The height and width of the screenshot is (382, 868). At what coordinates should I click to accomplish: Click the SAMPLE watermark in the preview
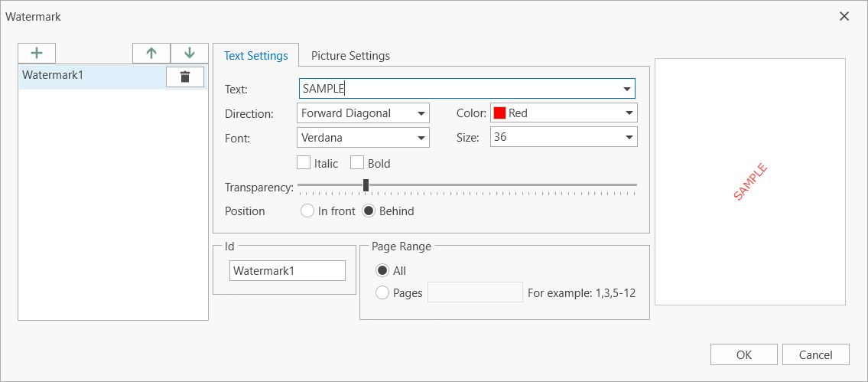(x=750, y=181)
